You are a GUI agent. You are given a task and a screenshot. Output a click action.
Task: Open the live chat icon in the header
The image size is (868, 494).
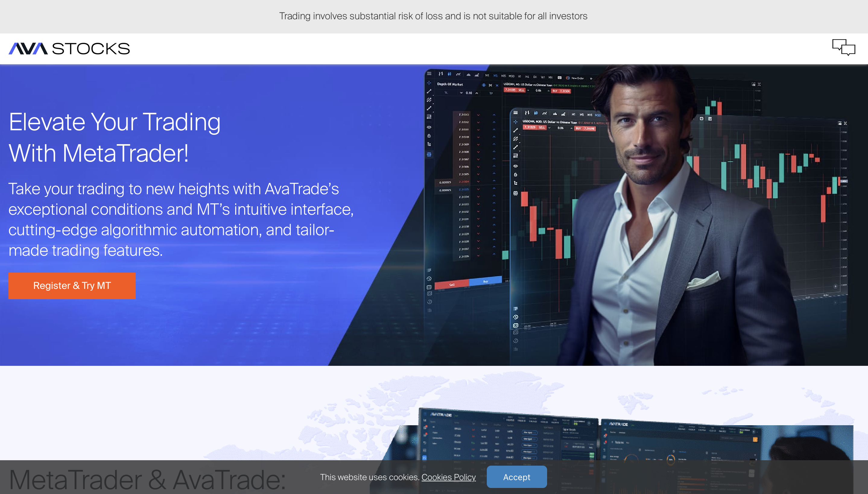[844, 49]
